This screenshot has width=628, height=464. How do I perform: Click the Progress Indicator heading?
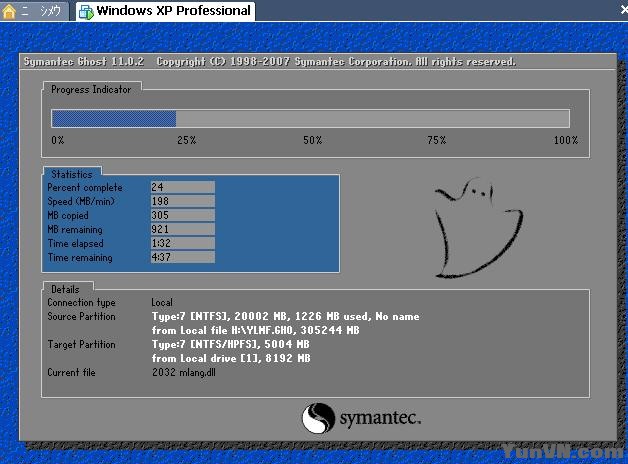click(91, 89)
